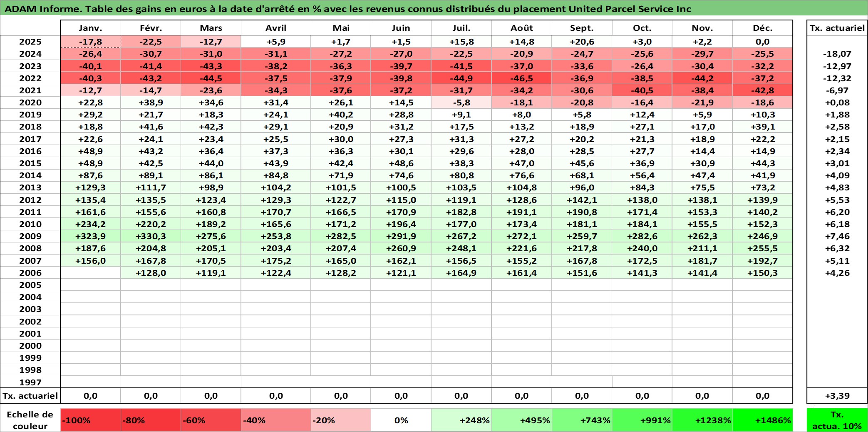This screenshot has width=868, height=432.
Task: Click the Tx. actuariel bottom row label
Action: (30, 396)
